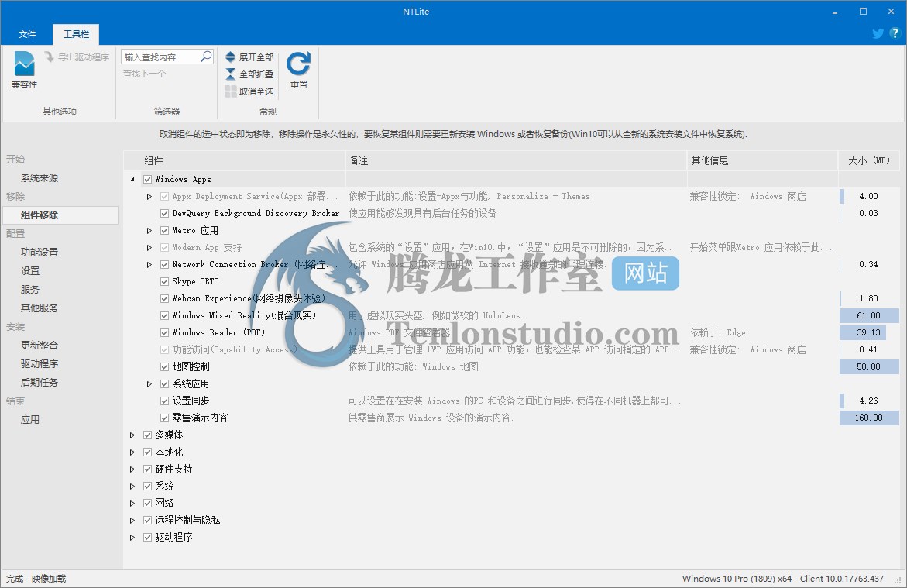Open the 驱动程序 sidebar page
907x588 pixels.
pyautogui.click(x=40, y=363)
